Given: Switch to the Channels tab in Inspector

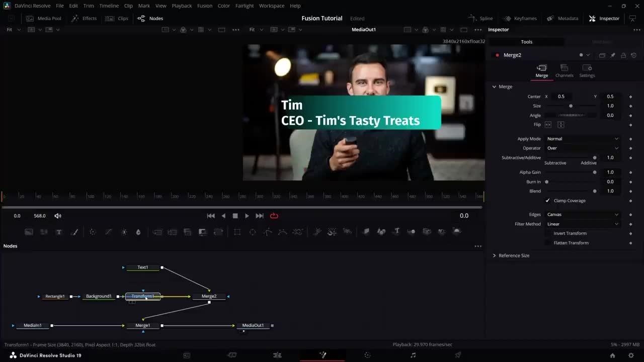Looking at the screenshot, I should (x=564, y=71).
